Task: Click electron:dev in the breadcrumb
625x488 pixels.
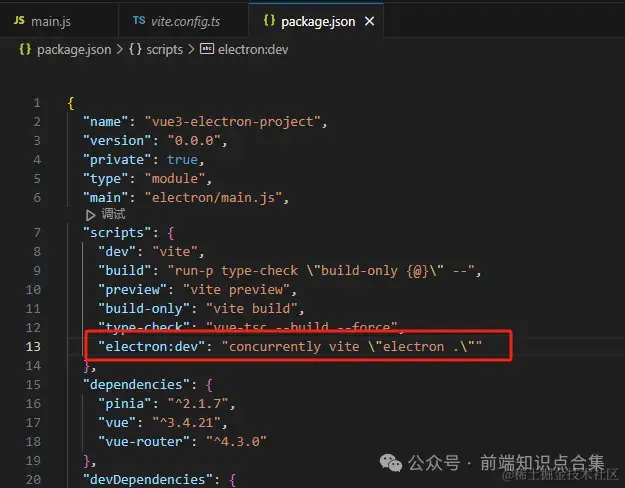Action: 253,49
